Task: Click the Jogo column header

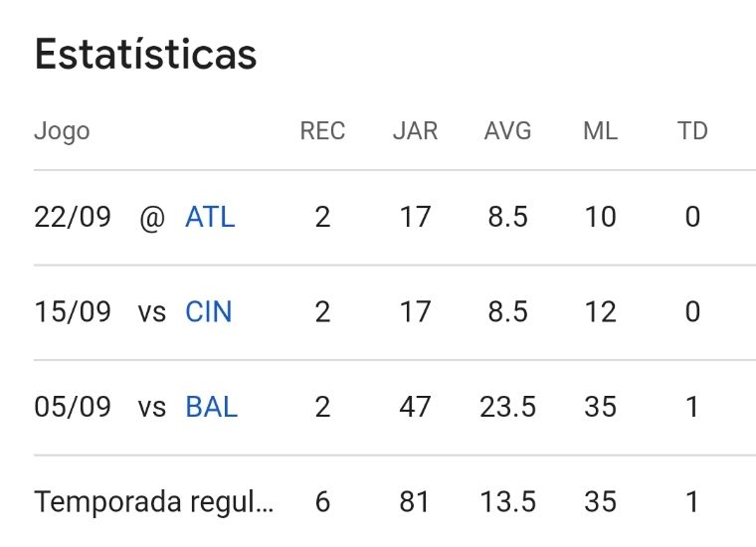Action: tap(62, 131)
